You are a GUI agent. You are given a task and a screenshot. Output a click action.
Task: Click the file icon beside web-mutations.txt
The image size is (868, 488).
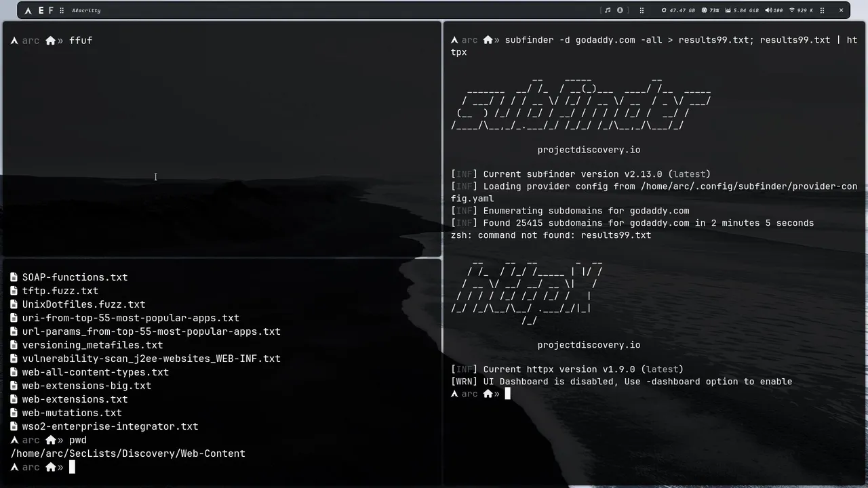pos(14,413)
